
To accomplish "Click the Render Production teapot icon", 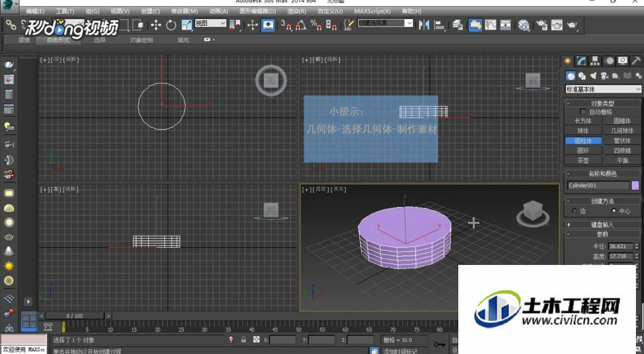I will point(573,25).
